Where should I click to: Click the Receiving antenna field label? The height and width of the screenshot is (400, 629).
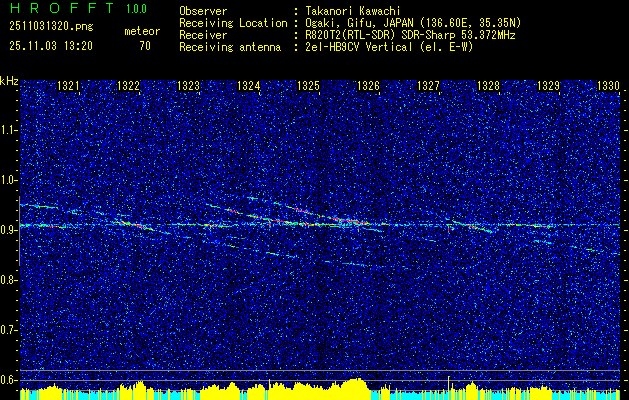tap(230, 47)
